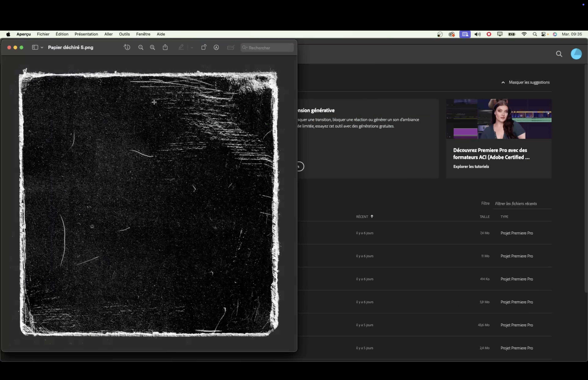Rotate the image with the rotate icon
Image resolution: width=588 pixels, height=380 pixels.
click(x=204, y=47)
